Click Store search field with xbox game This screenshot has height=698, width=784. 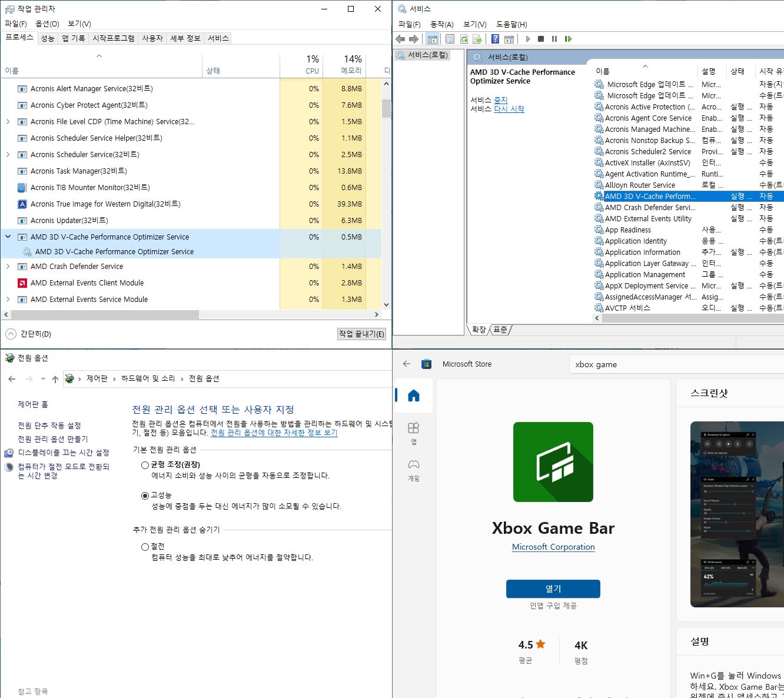coord(676,364)
